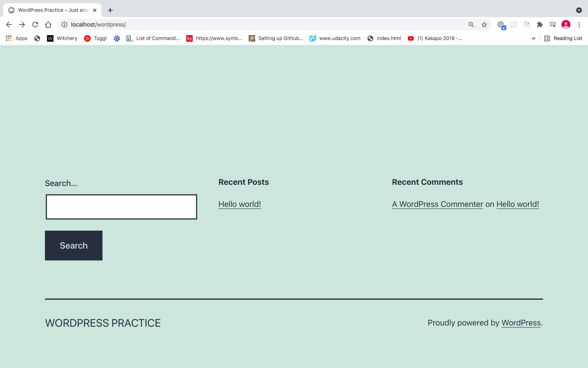This screenshot has height=368, width=588.
Task: View site information icon beside localhost URL
Action: pyautogui.click(x=65, y=25)
